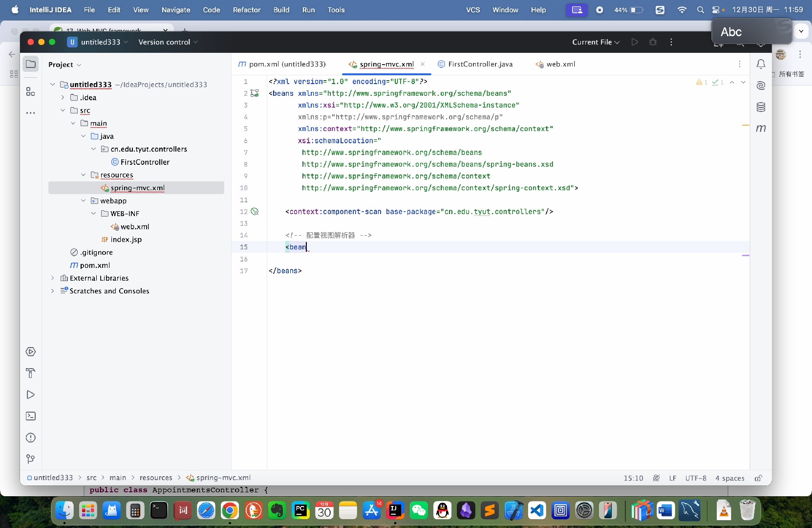
Task: Open untitled333 project dropdown
Action: [x=97, y=42]
